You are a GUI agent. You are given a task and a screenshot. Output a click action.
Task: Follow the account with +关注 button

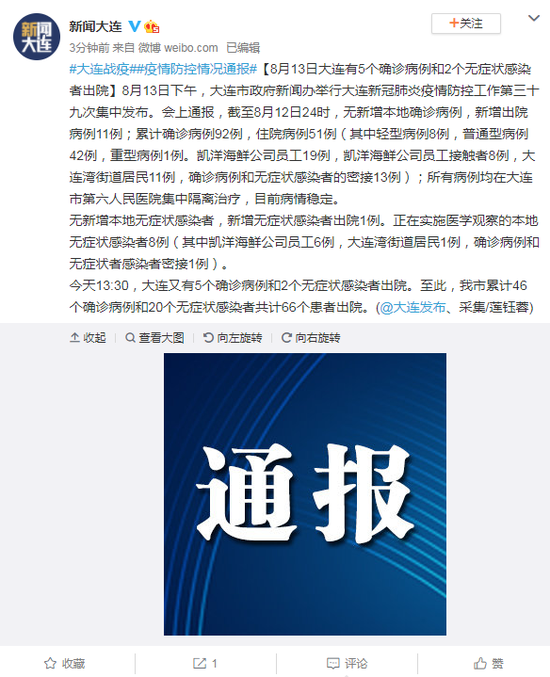pyautogui.click(x=466, y=23)
